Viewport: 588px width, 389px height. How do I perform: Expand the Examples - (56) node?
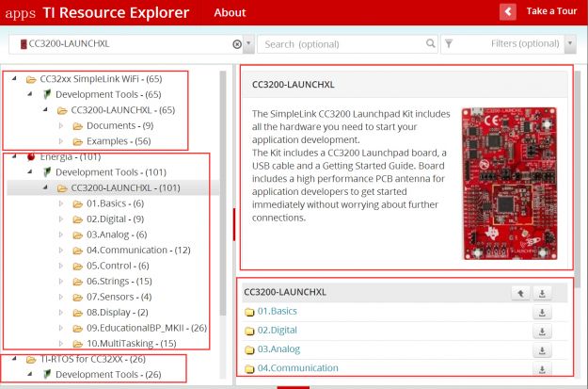tap(61, 141)
